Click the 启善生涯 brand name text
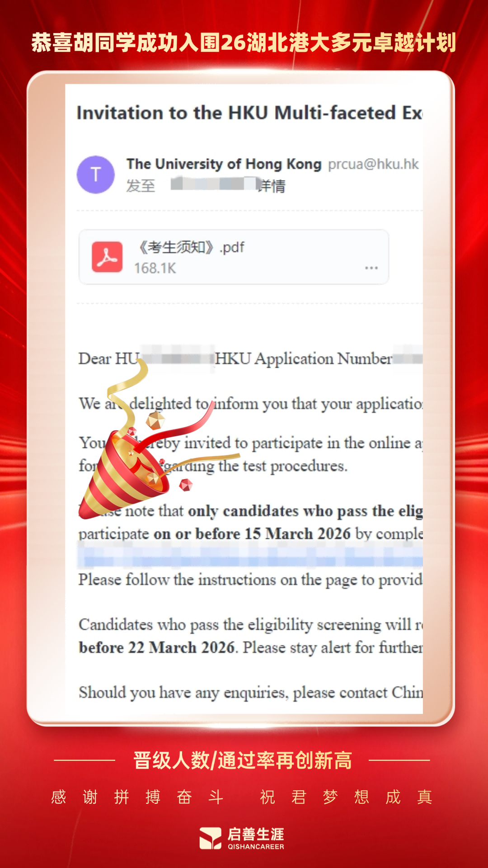The image size is (488, 868). (x=256, y=834)
